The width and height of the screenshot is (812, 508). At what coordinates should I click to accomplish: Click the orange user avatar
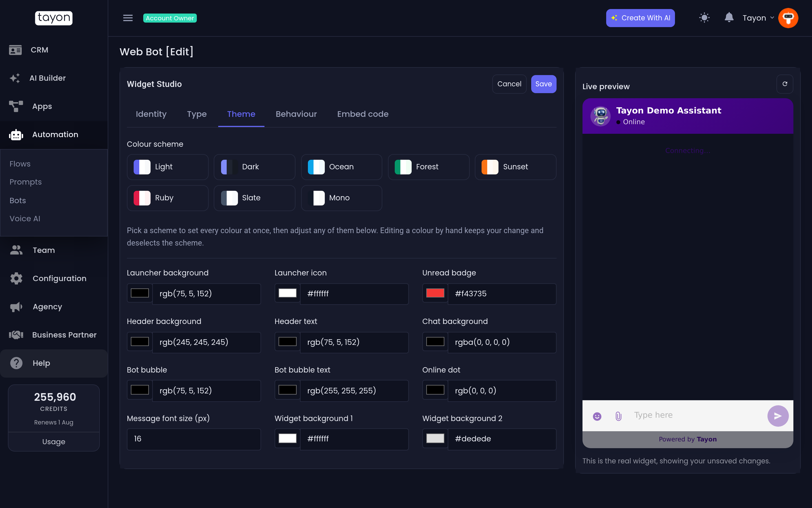(788, 18)
